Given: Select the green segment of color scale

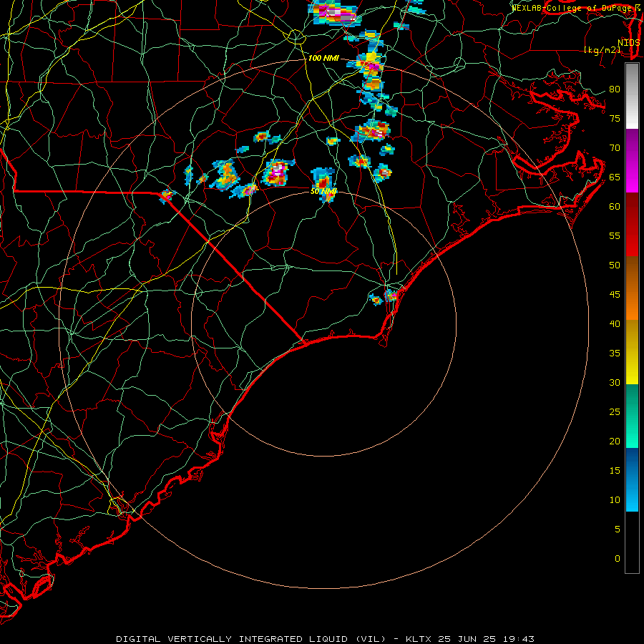Looking at the screenshot, I should pos(632,416).
